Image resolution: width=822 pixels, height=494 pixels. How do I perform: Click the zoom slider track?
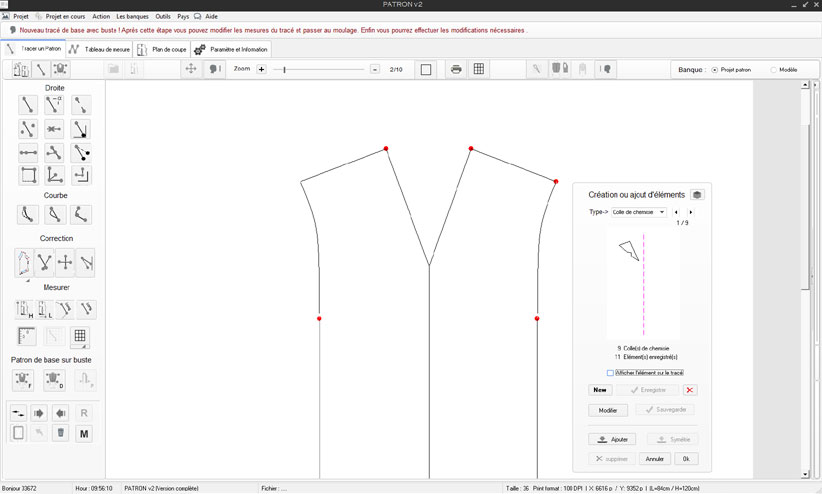coord(320,69)
